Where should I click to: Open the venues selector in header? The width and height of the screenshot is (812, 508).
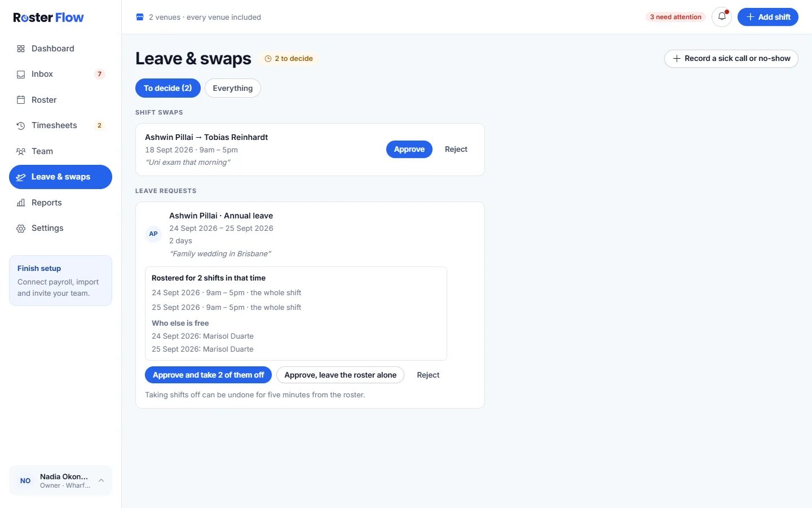pyautogui.click(x=198, y=17)
